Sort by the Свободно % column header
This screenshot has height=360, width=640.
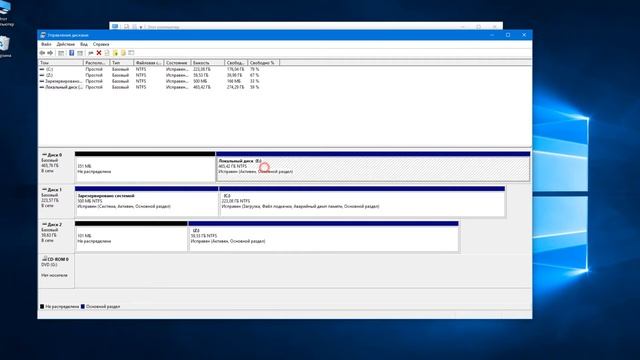click(264, 63)
